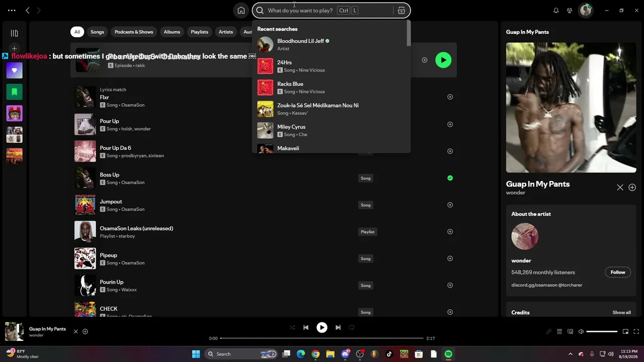
Task: Add Jumpout to Liked Songs
Action: (x=450, y=205)
